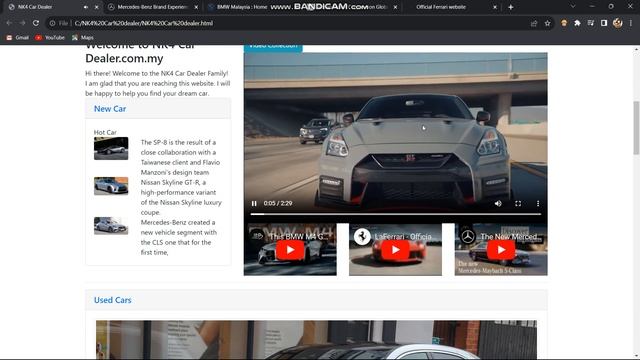
Task: Mute the NK4 Car Dealer tab audio
Action: click(x=85, y=7)
